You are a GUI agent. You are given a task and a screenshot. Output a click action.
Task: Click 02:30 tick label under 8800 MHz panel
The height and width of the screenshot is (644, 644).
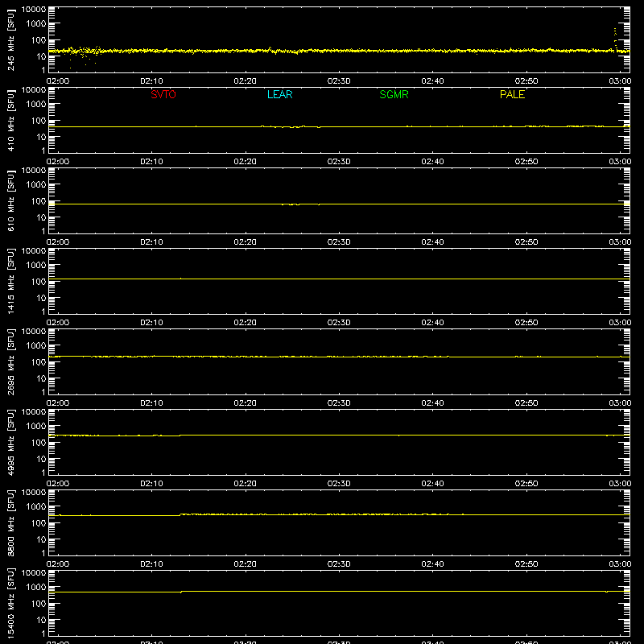[339, 564]
